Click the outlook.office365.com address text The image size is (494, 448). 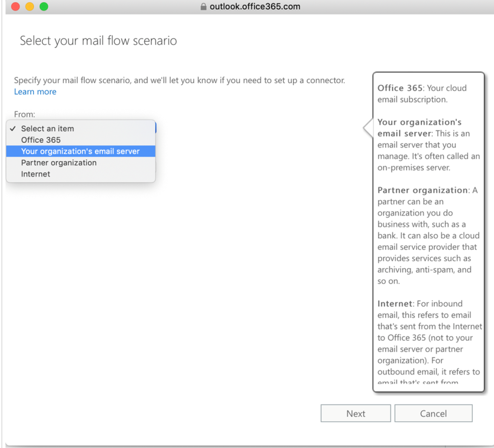(x=255, y=7)
